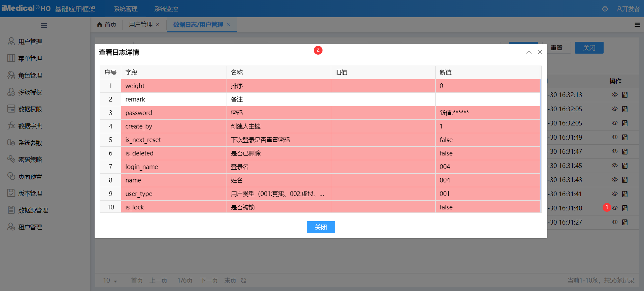
Task: Open 系统参数 in the sidebar
Action: click(25, 143)
